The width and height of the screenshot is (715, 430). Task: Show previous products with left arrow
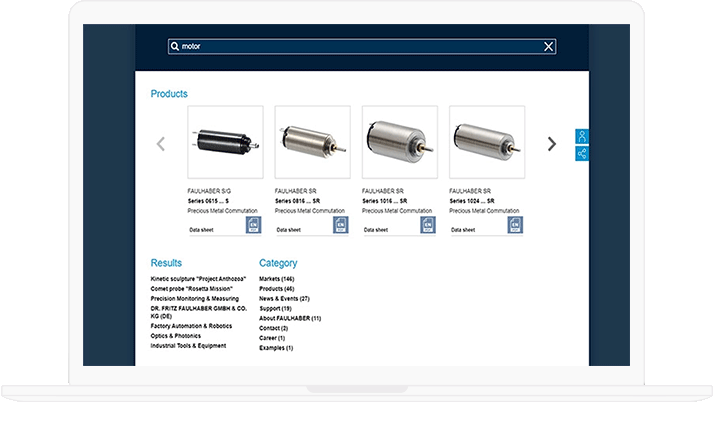pos(161,144)
